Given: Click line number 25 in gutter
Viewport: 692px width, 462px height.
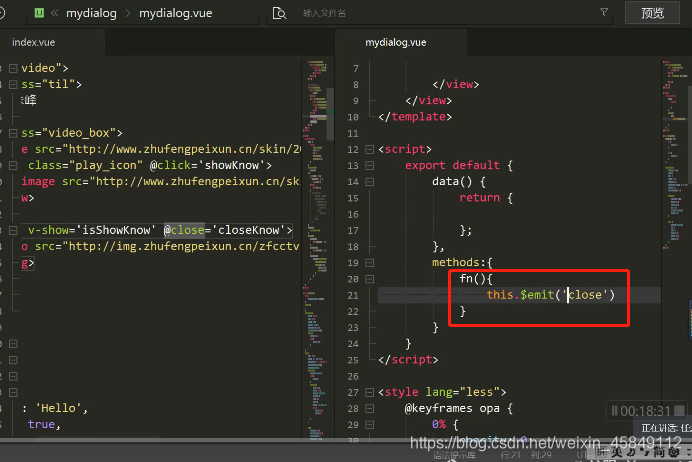Looking at the screenshot, I should [353, 360].
